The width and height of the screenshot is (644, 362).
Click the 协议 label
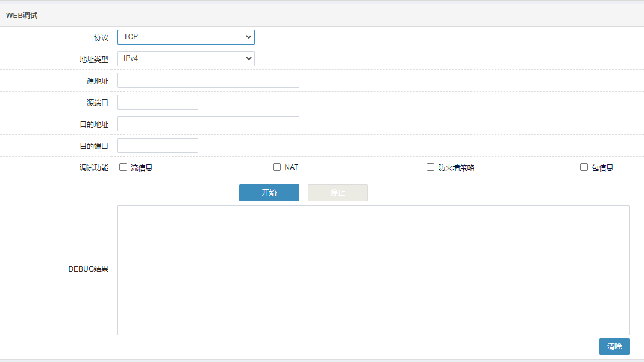pyautogui.click(x=101, y=38)
